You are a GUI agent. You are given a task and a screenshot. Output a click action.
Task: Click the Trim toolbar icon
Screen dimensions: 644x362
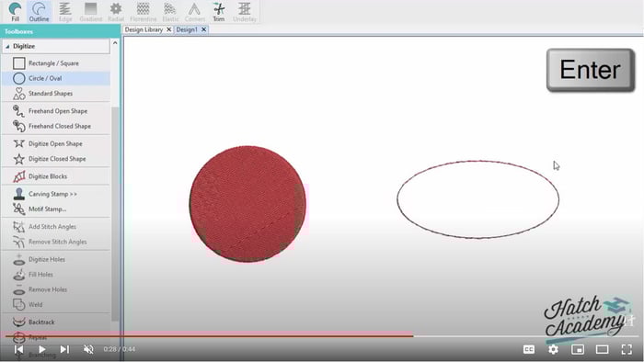[219, 11]
